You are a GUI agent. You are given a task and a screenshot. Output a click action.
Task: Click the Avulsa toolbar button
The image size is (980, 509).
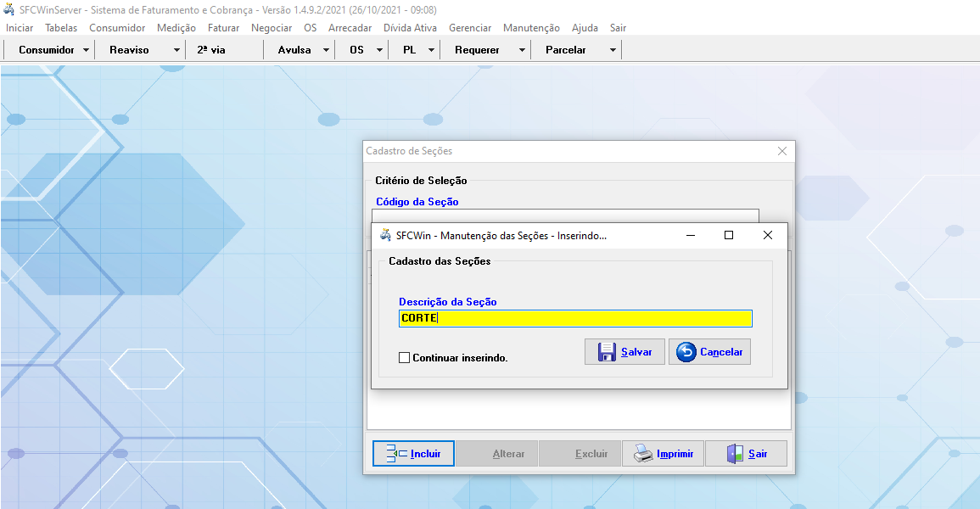pyautogui.click(x=294, y=50)
